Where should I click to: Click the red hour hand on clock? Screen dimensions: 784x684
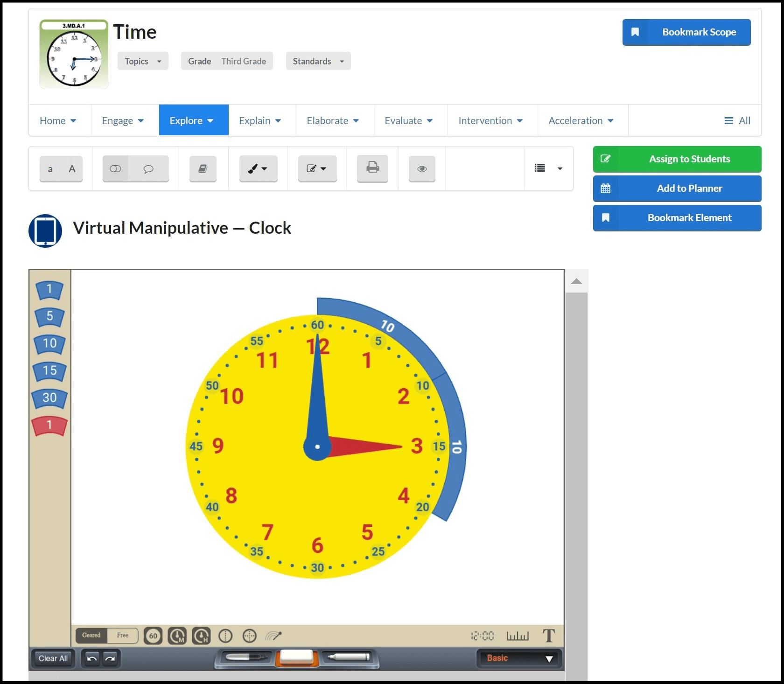(x=364, y=447)
